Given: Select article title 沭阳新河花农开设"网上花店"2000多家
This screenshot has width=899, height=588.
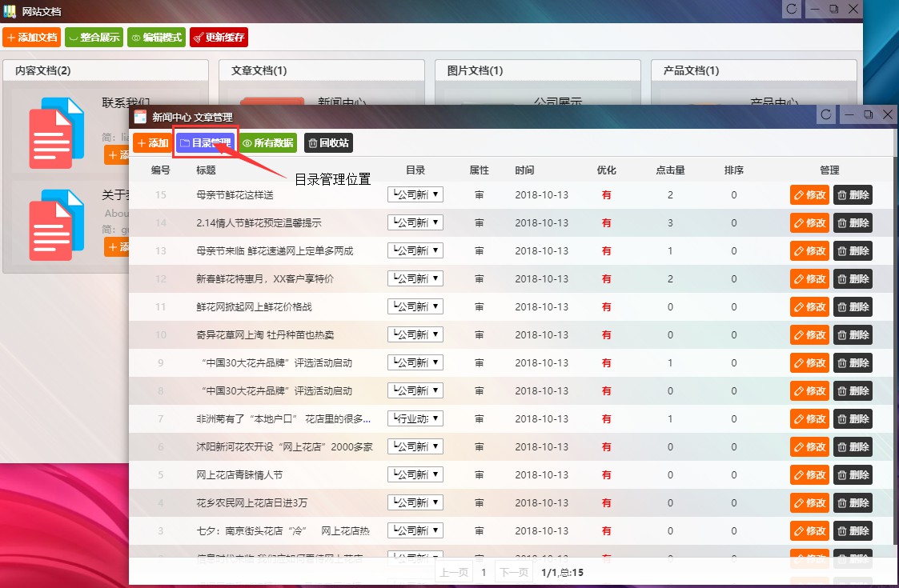Looking at the screenshot, I should tap(284, 447).
